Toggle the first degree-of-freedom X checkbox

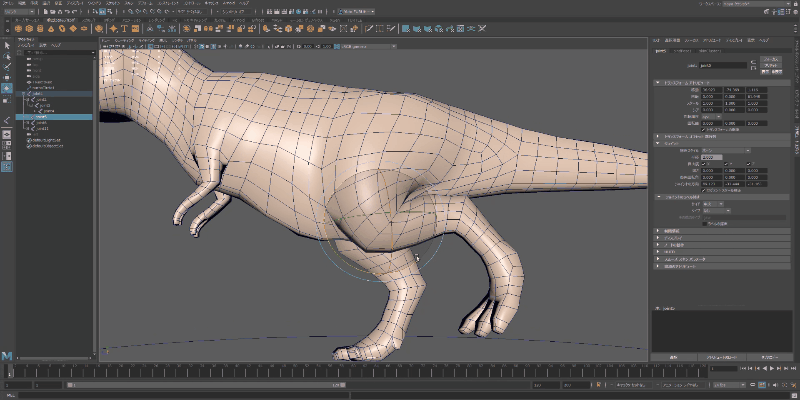click(x=703, y=164)
